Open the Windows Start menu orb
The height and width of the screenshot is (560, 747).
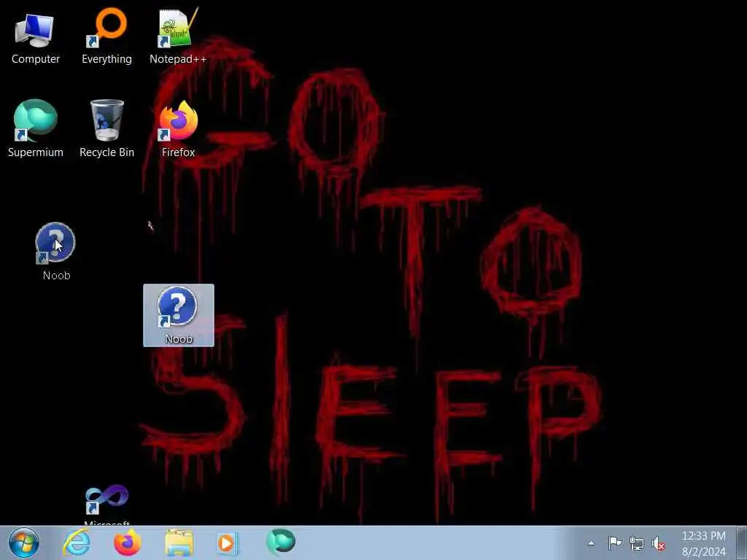[23, 542]
